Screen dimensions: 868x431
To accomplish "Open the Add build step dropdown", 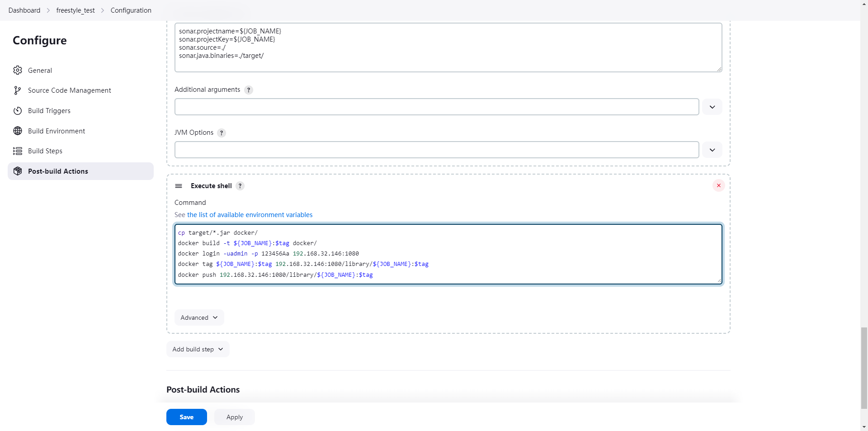I will point(198,349).
